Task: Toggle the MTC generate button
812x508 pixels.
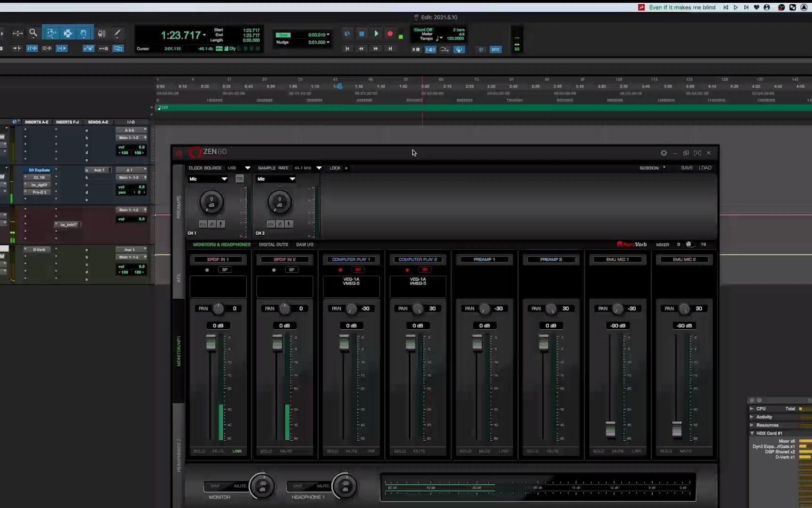Action: pyautogui.click(x=495, y=49)
